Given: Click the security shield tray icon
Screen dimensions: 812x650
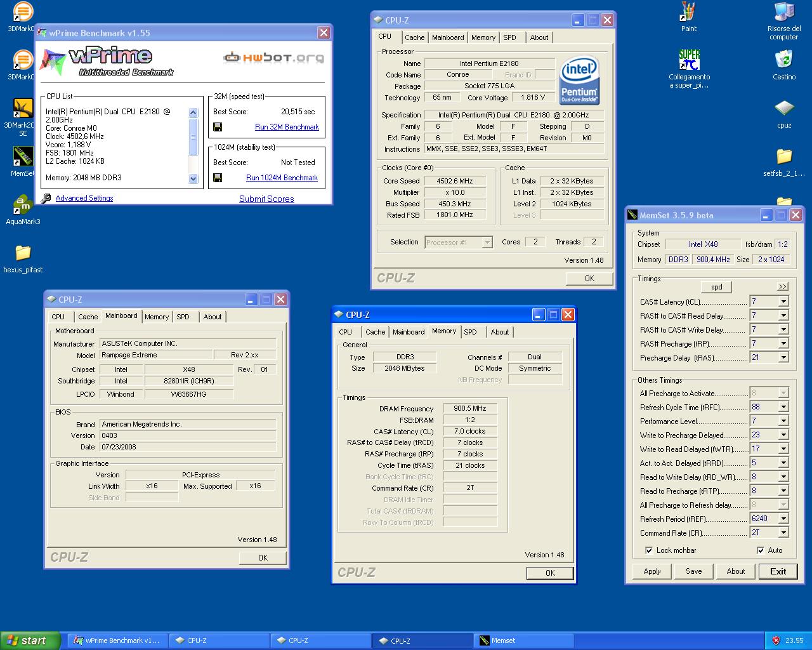Looking at the screenshot, I should pos(775,640).
